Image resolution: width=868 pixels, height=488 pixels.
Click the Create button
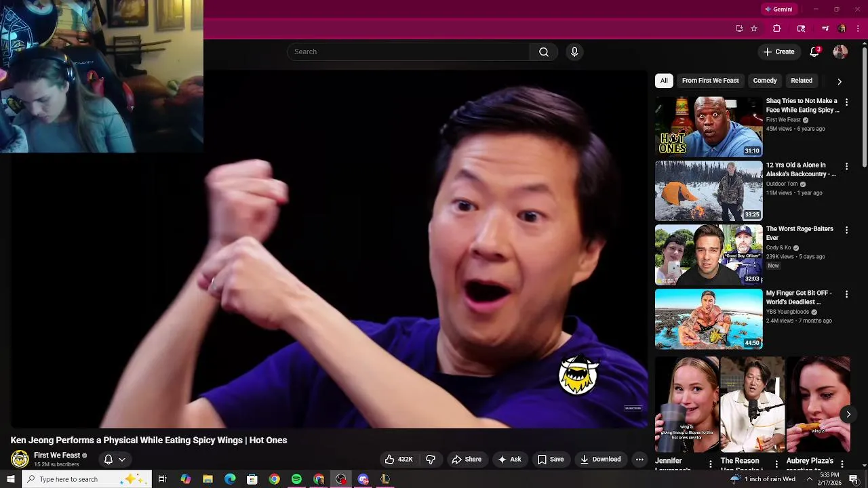click(778, 52)
